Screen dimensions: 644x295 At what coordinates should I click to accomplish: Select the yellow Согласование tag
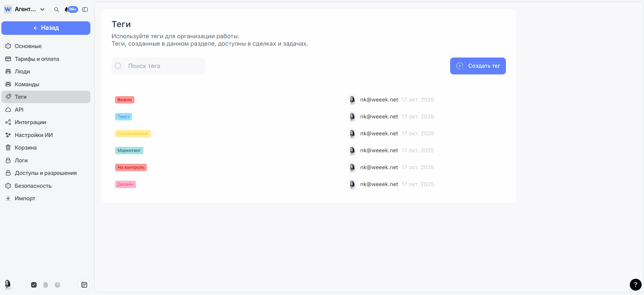[133, 134]
